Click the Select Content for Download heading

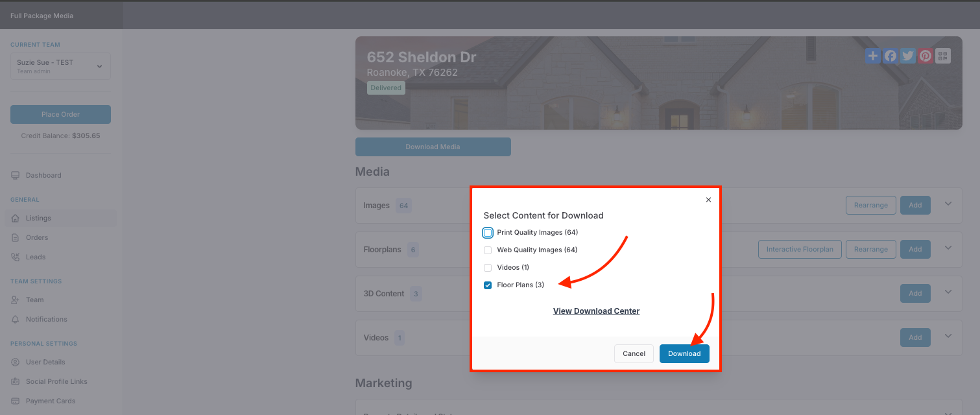click(x=544, y=215)
